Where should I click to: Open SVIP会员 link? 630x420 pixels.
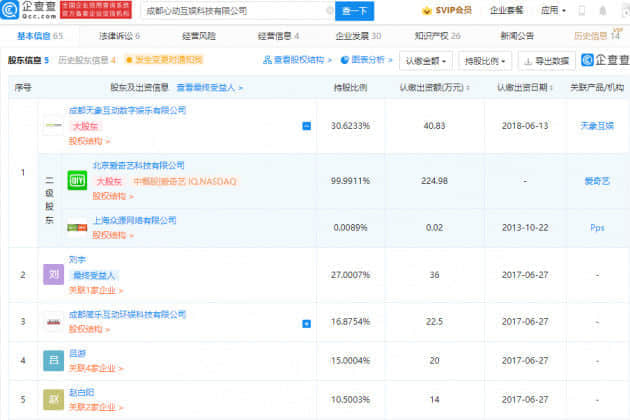point(453,10)
